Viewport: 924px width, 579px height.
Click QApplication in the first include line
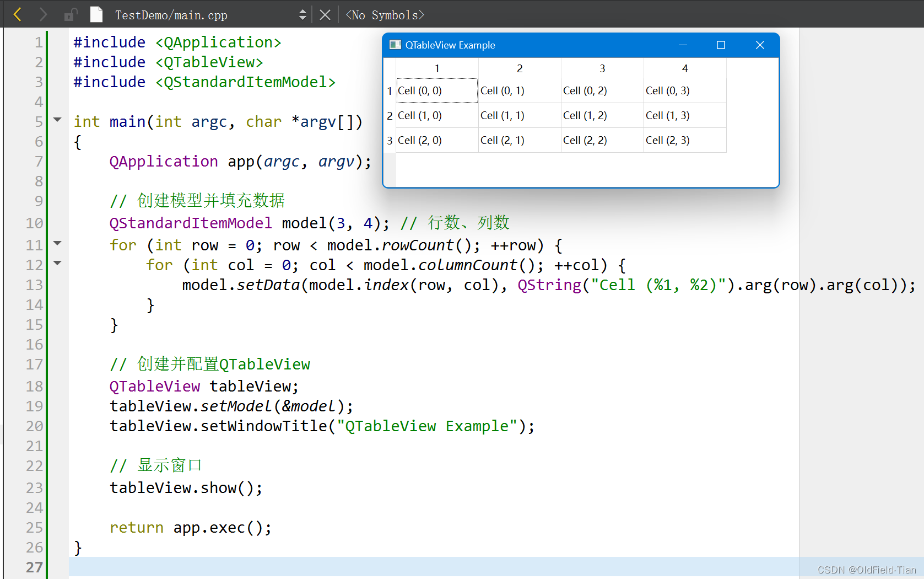coord(218,42)
